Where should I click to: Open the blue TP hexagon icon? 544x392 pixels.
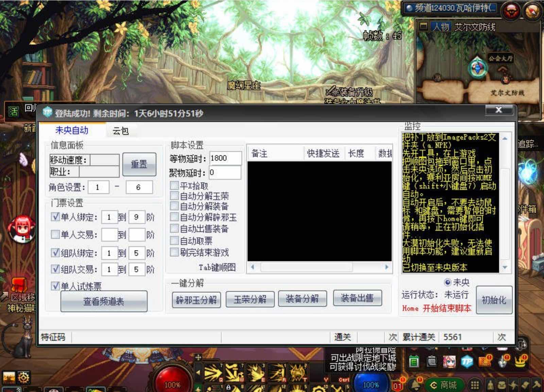click(x=467, y=362)
